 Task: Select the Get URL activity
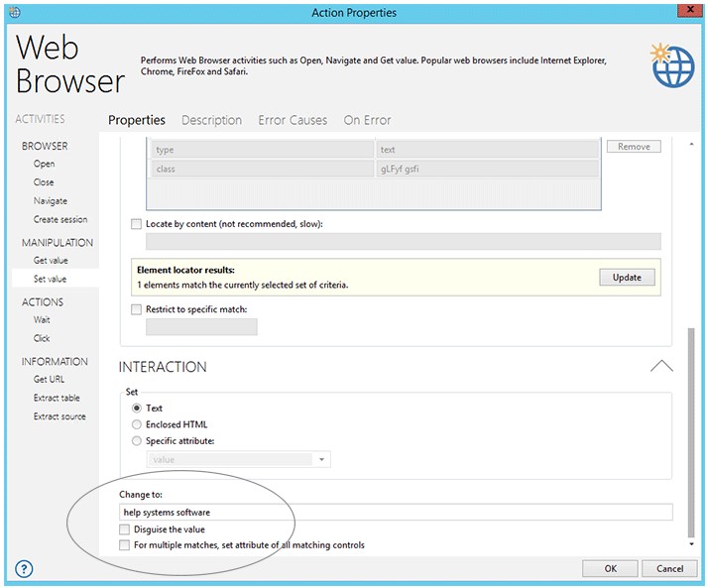(x=49, y=380)
